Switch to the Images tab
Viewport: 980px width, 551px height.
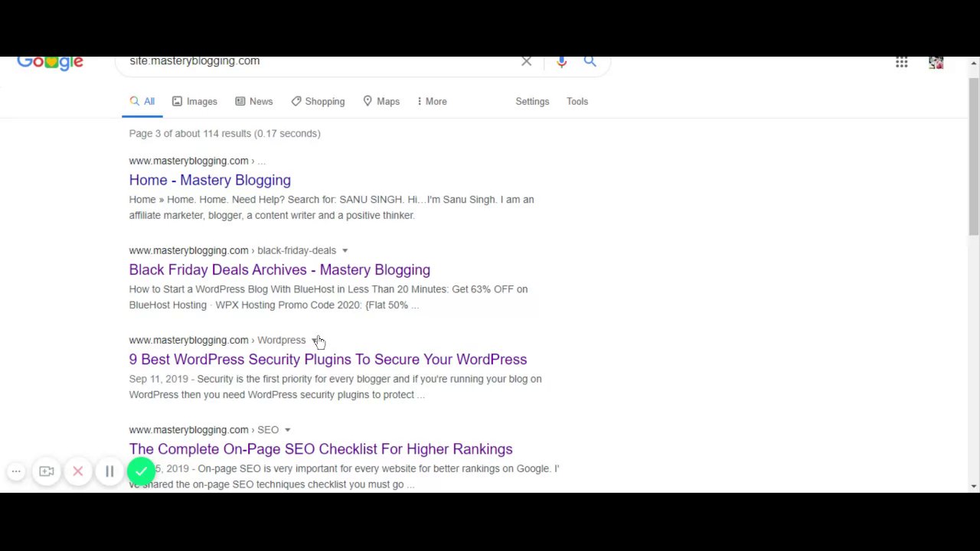[x=194, y=101]
